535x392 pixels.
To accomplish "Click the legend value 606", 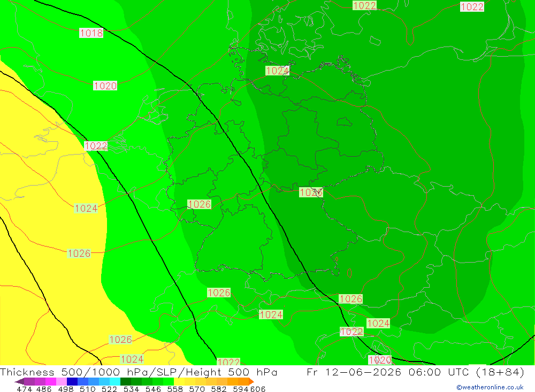I will pos(258,389).
